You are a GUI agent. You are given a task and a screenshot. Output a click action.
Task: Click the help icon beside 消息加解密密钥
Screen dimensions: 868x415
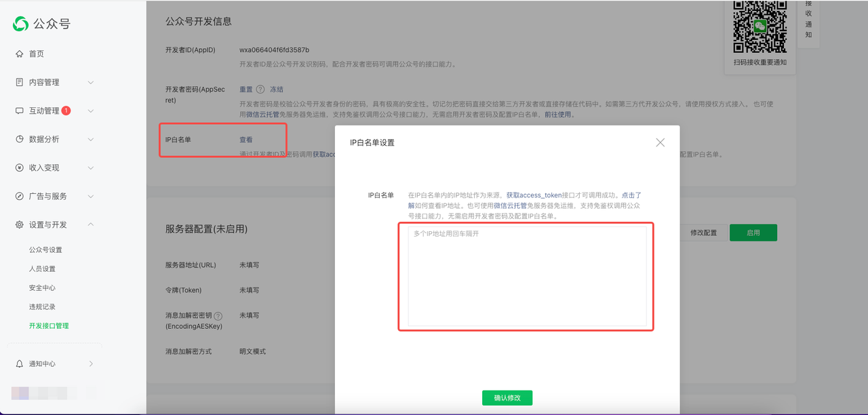click(218, 316)
